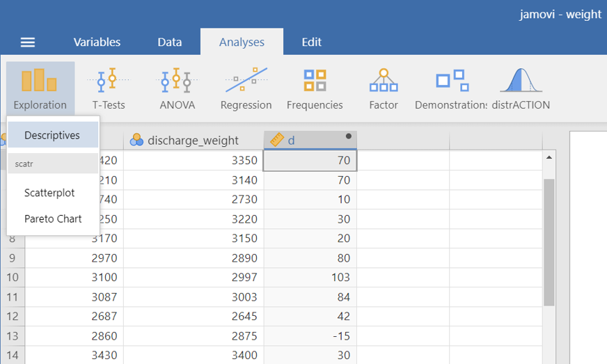Click the Exploration analysis icon
Image resolution: width=607 pixels, height=364 pixels.
[40, 88]
